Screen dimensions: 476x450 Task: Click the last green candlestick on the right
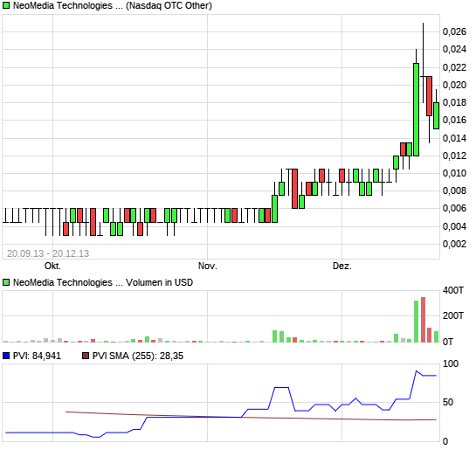tap(436, 115)
